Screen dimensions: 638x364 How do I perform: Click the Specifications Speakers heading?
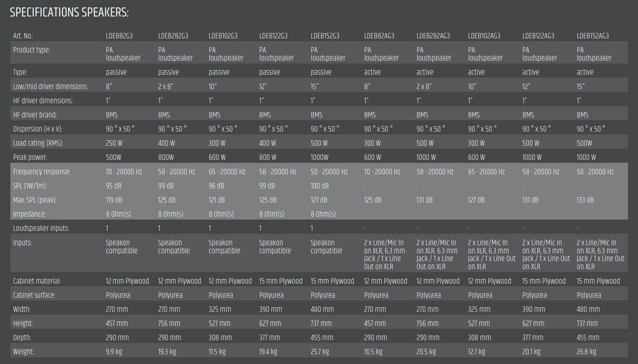pyautogui.click(x=69, y=12)
